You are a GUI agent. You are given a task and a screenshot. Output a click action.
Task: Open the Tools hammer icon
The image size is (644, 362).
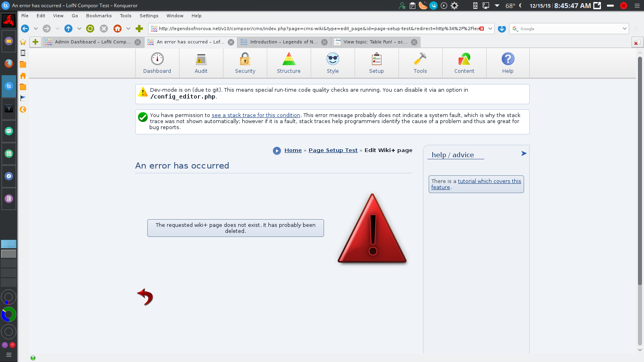420,59
